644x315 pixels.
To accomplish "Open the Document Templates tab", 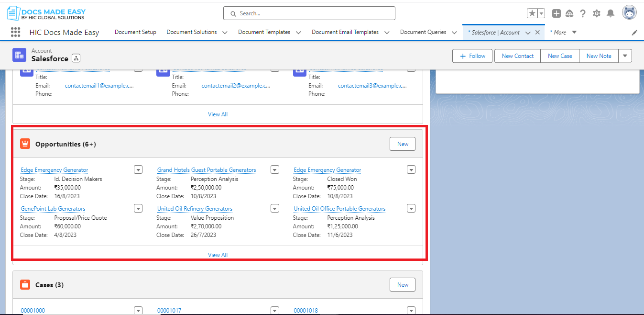I will click(264, 32).
